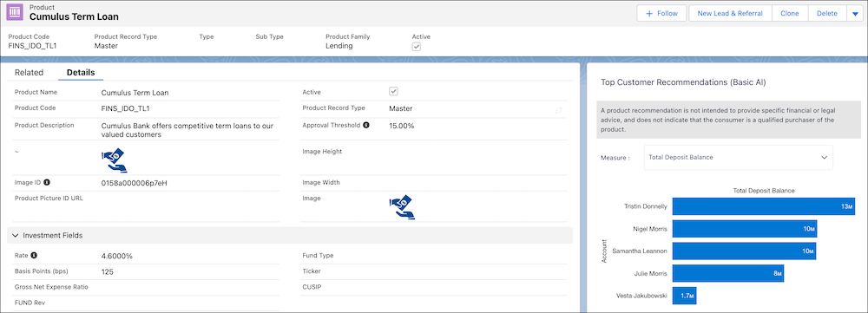Click Samantha Leannon's 10M bar
Image resolution: width=868 pixels, height=313 pixels.
[x=744, y=251]
